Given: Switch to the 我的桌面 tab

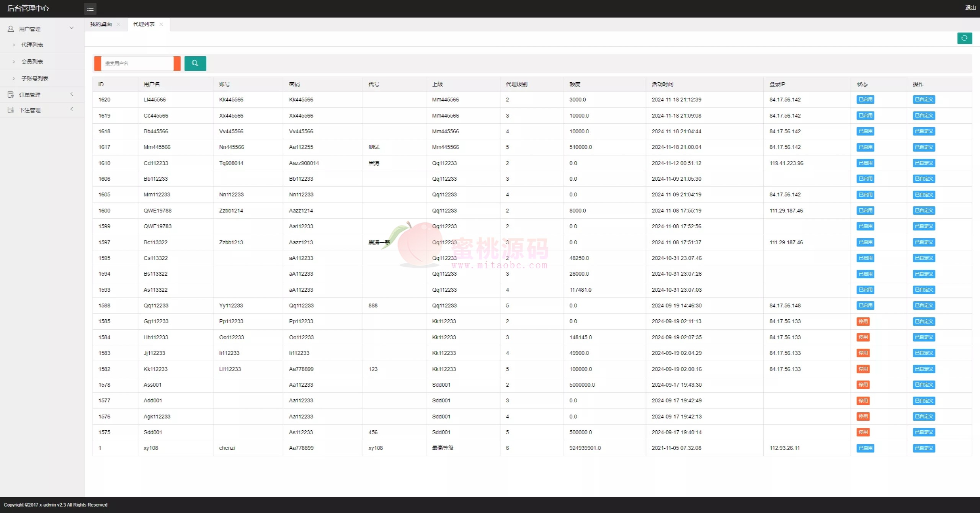Looking at the screenshot, I should pyautogui.click(x=101, y=24).
